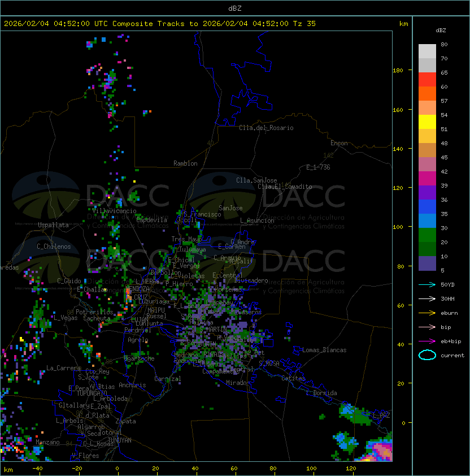The image size is (470, 476).
Task: Pick the bright yellow 54 dBZ swatch
Action: (x=427, y=122)
